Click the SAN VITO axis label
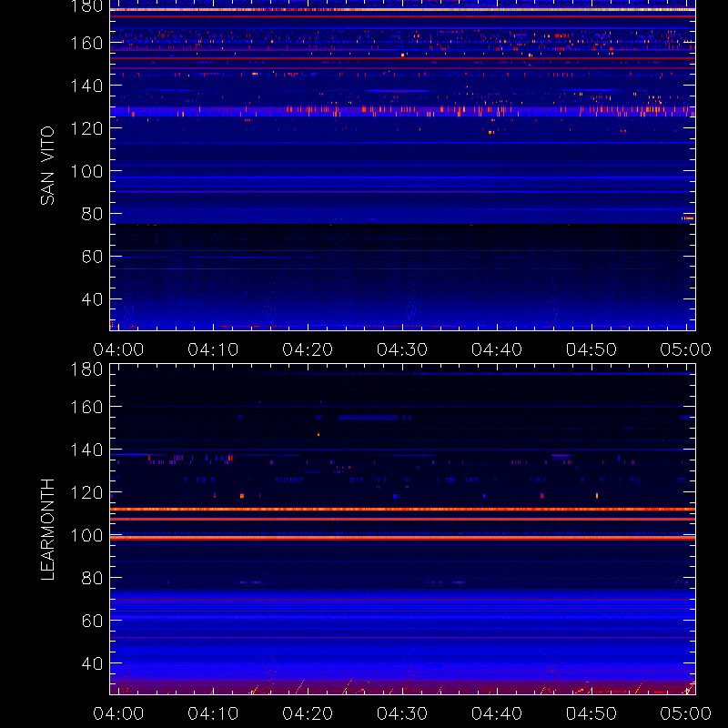 point(47,166)
